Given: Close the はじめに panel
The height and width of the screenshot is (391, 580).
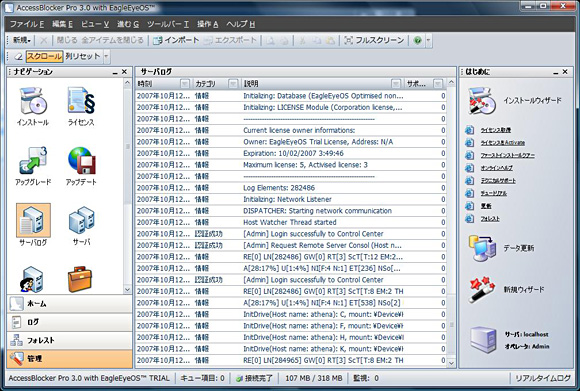Looking at the screenshot, I should pyautogui.click(x=565, y=72).
